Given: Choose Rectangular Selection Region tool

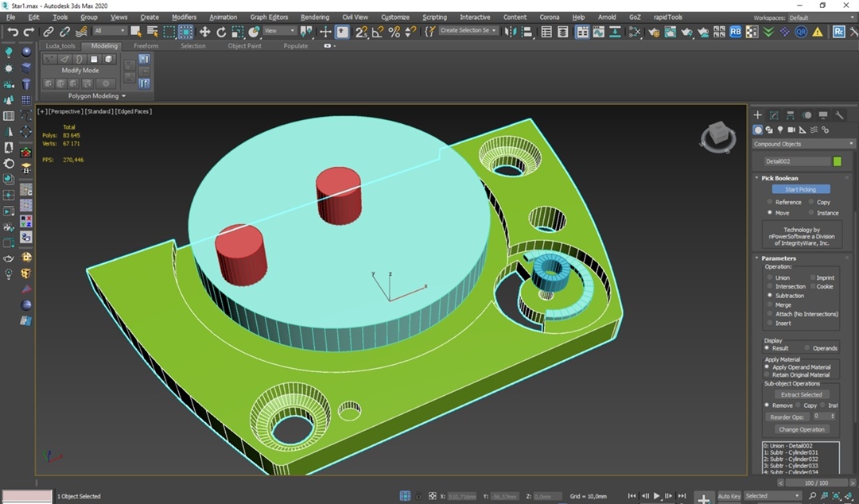Looking at the screenshot, I should click(x=169, y=32).
